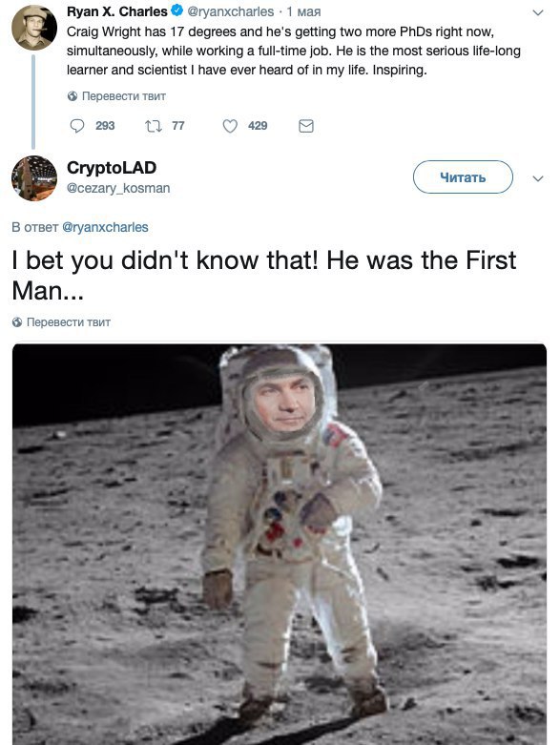Send tweet via envelope message icon
Viewport: 560px width, 745px height.
coord(306,126)
